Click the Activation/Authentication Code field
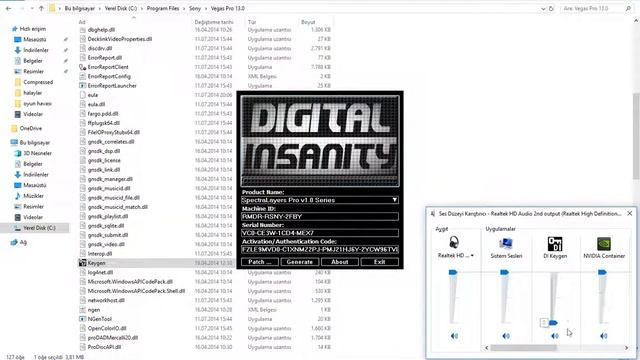 320,249
